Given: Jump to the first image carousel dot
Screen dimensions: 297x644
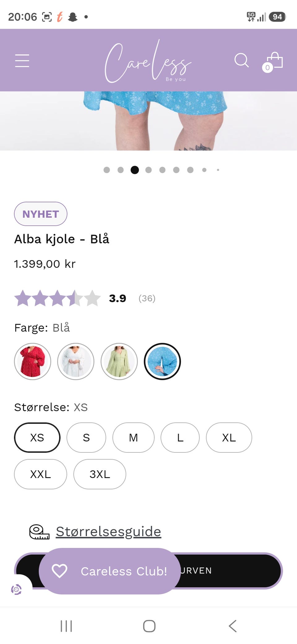Looking at the screenshot, I should pos(107,170).
